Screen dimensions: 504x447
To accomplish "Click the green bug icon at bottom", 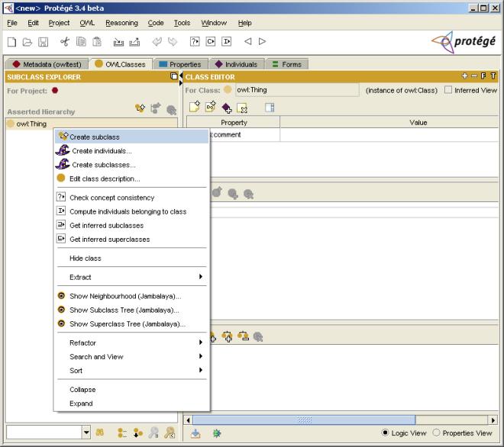I will tap(217, 433).
